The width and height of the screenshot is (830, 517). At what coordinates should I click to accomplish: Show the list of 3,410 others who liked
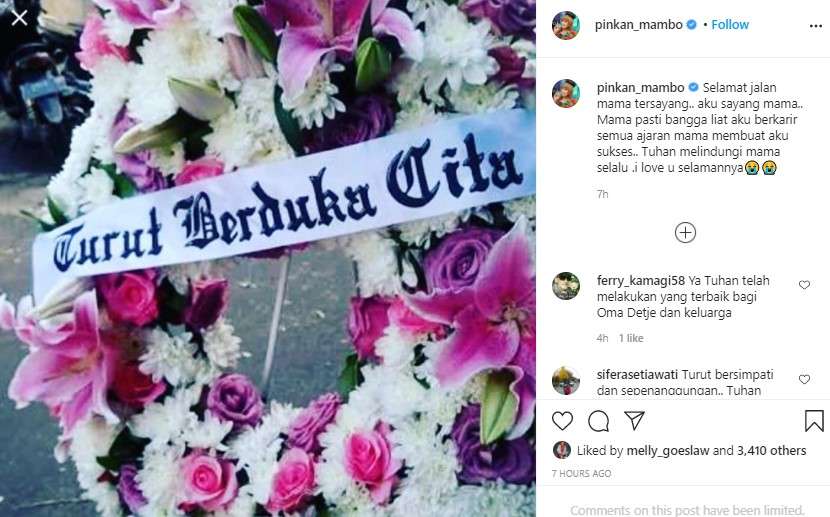click(x=771, y=451)
